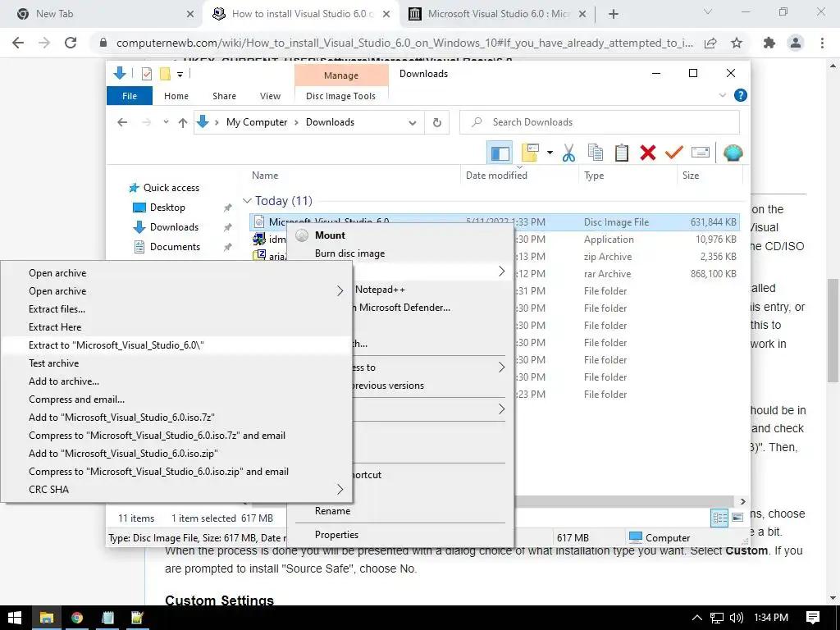840x630 pixels.
Task: Open File Explorer from the taskbar
Action: pyautogui.click(x=47, y=618)
